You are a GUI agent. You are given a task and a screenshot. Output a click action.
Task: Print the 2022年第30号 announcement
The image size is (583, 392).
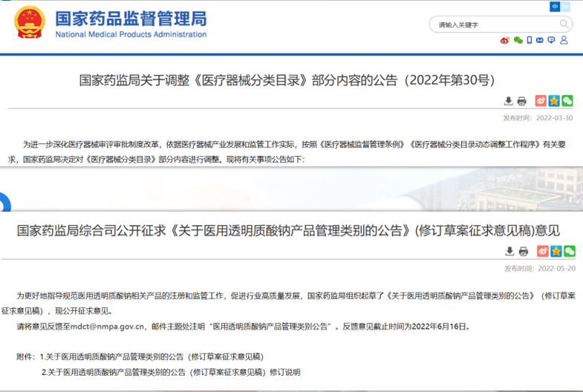(x=522, y=101)
